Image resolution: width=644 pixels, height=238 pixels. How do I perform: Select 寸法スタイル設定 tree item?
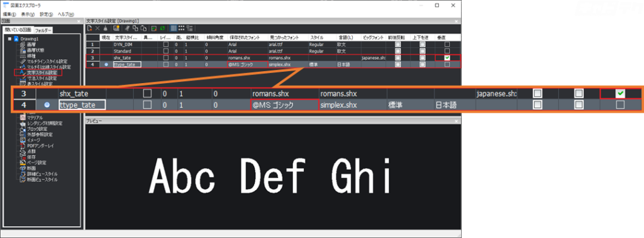click(x=42, y=78)
